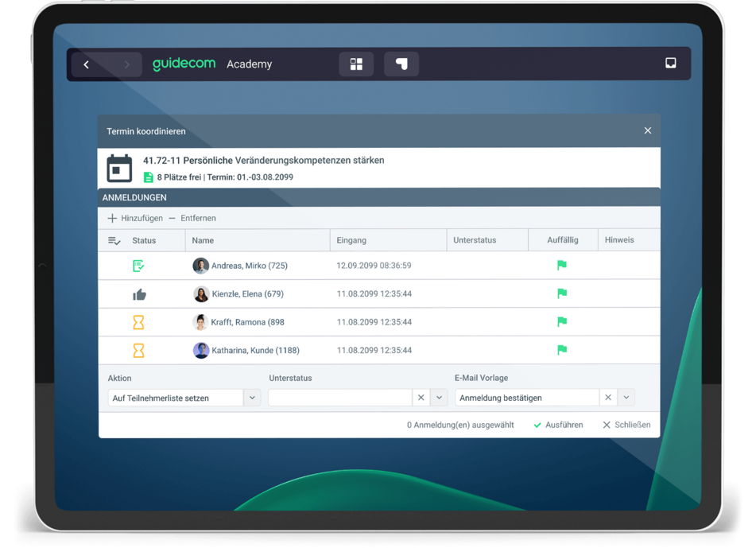
Task: Click the Academy label in top bar
Action: [x=250, y=64]
